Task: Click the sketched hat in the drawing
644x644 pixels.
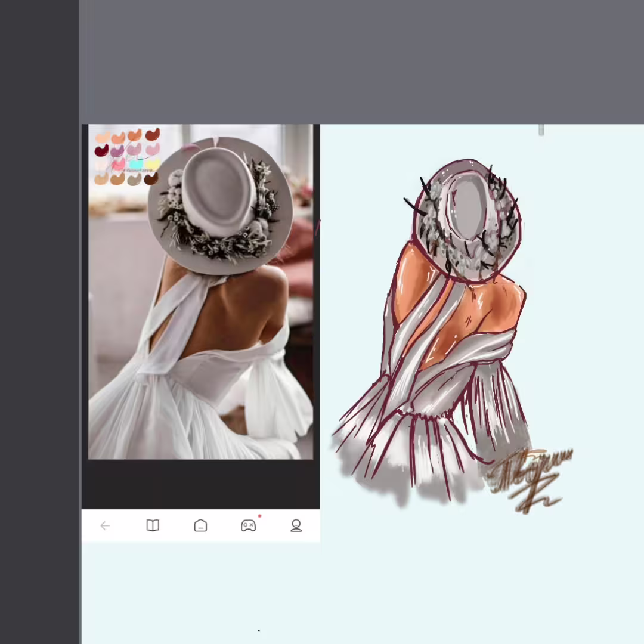Action: (467, 221)
